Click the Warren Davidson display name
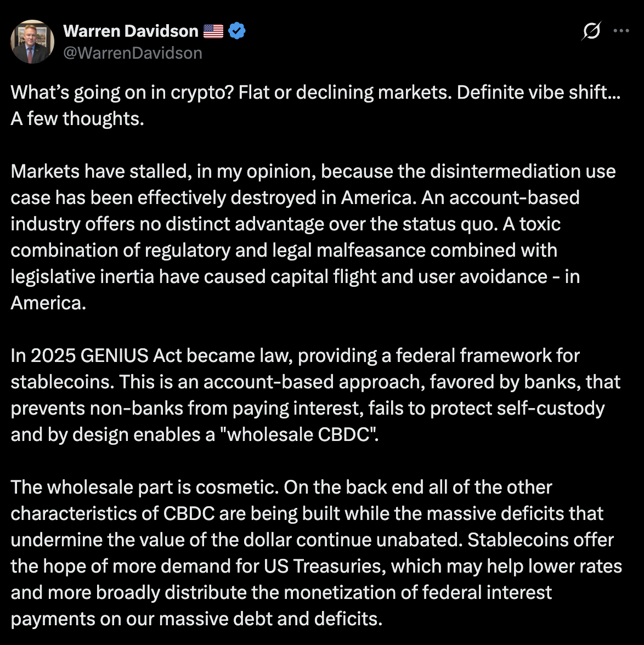Image resolution: width=644 pixels, height=645 pixels. [131, 31]
